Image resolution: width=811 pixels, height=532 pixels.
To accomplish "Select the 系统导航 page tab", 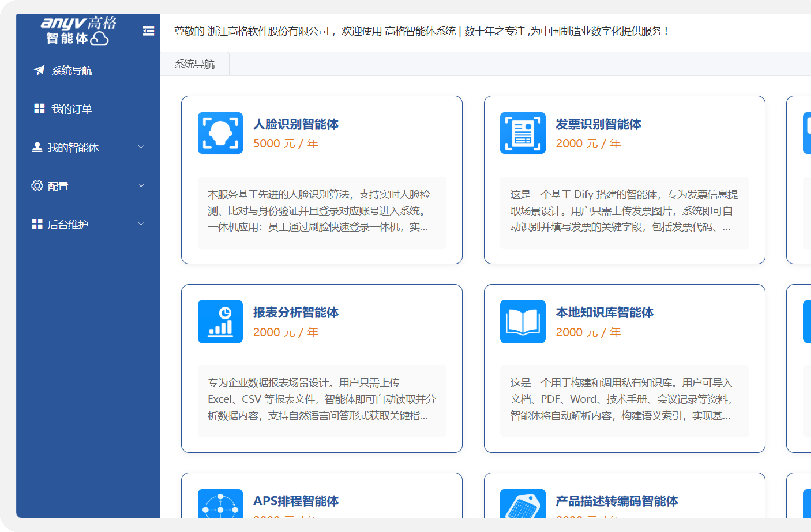I will click(x=194, y=64).
